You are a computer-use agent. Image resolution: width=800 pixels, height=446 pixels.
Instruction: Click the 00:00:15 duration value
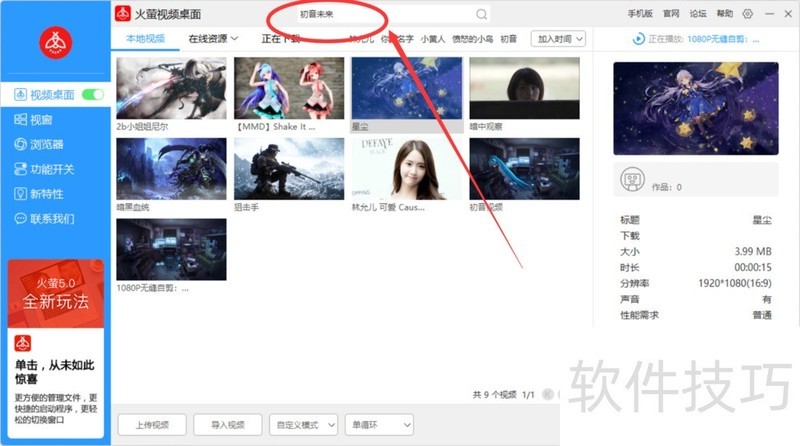(x=753, y=267)
